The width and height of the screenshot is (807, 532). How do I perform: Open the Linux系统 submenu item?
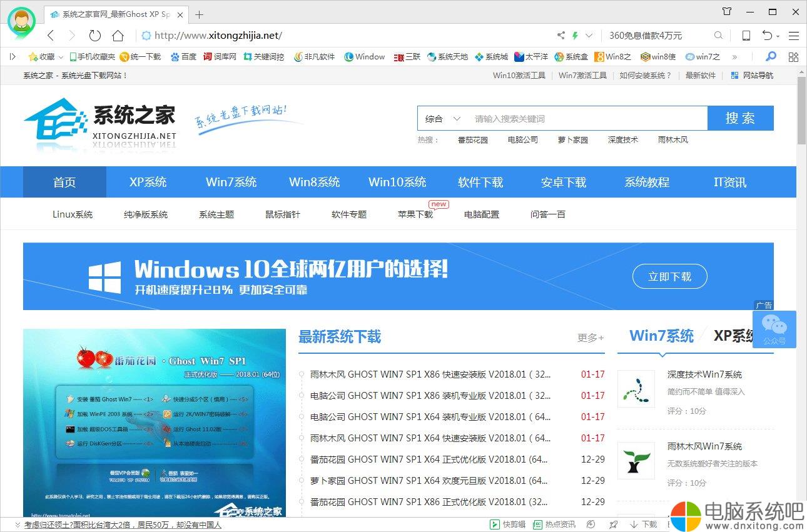[73, 214]
